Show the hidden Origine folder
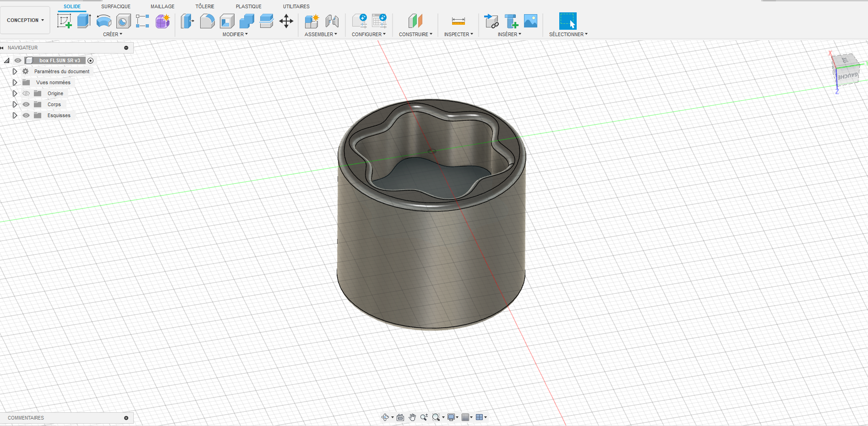This screenshot has height=426, width=868. [26, 93]
